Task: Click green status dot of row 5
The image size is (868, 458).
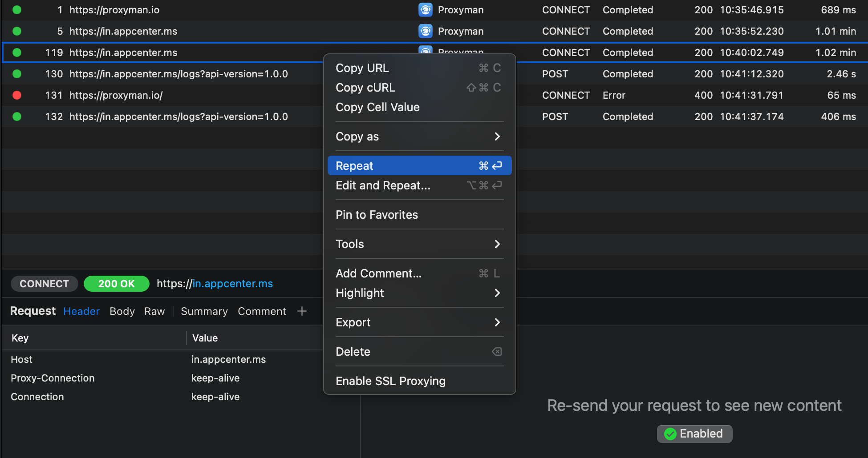Action: pyautogui.click(x=17, y=31)
